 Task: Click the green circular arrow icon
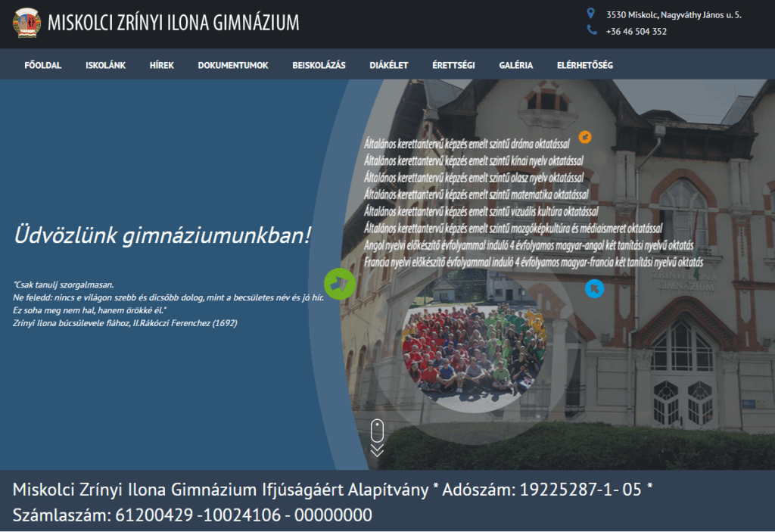point(340,284)
